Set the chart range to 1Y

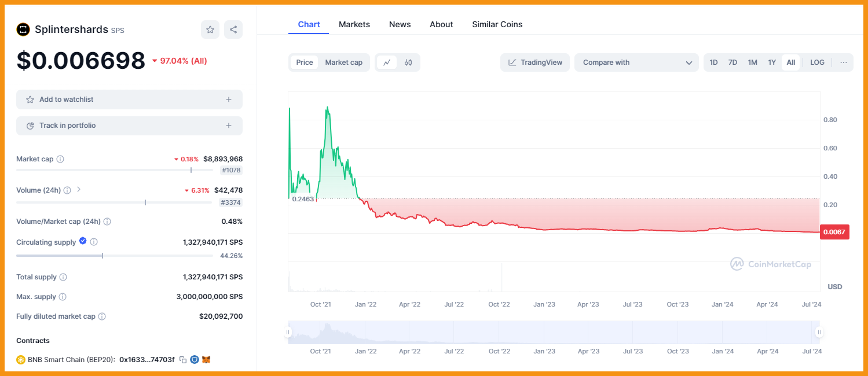pos(772,62)
